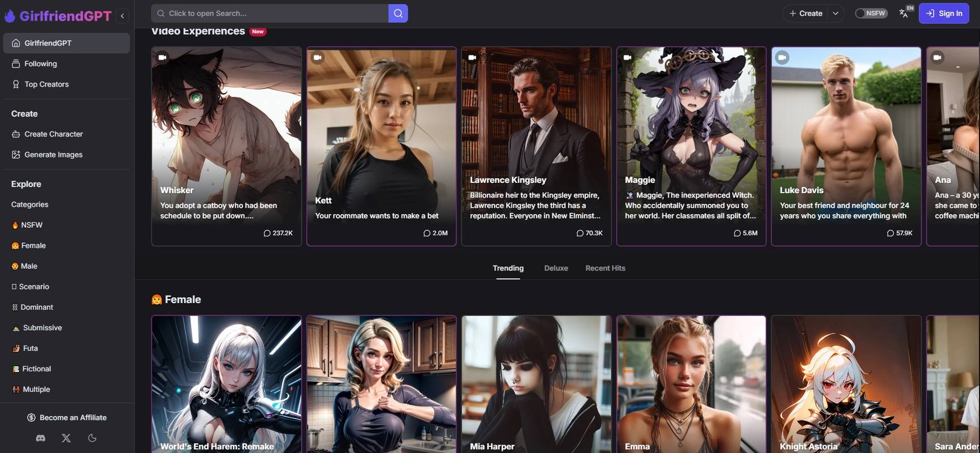This screenshot has height=453, width=980.
Task: Toggle the NSFW switch
Action: 871,13
